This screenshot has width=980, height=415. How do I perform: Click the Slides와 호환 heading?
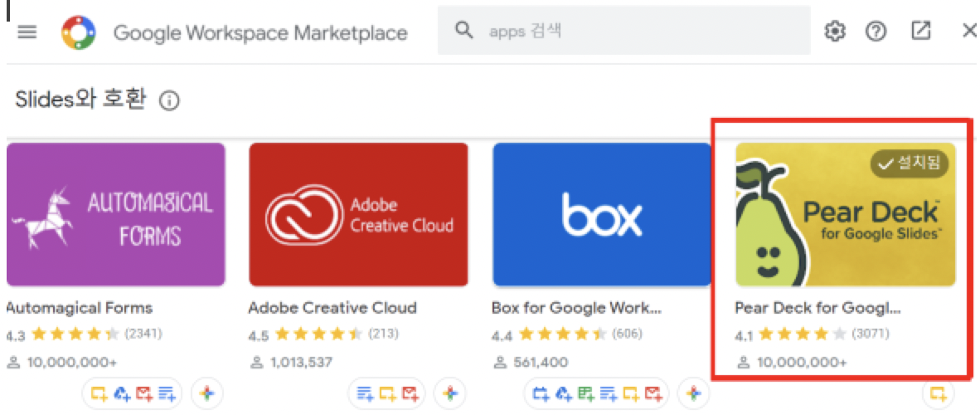(x=80, y=100)
